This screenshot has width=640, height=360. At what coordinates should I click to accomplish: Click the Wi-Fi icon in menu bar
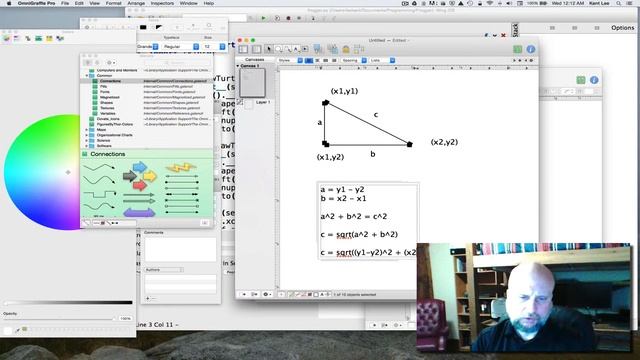[489, 3]
